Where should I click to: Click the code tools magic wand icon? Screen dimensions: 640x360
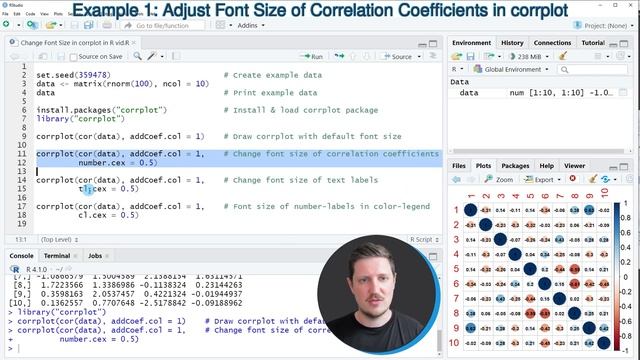[152, 56]
